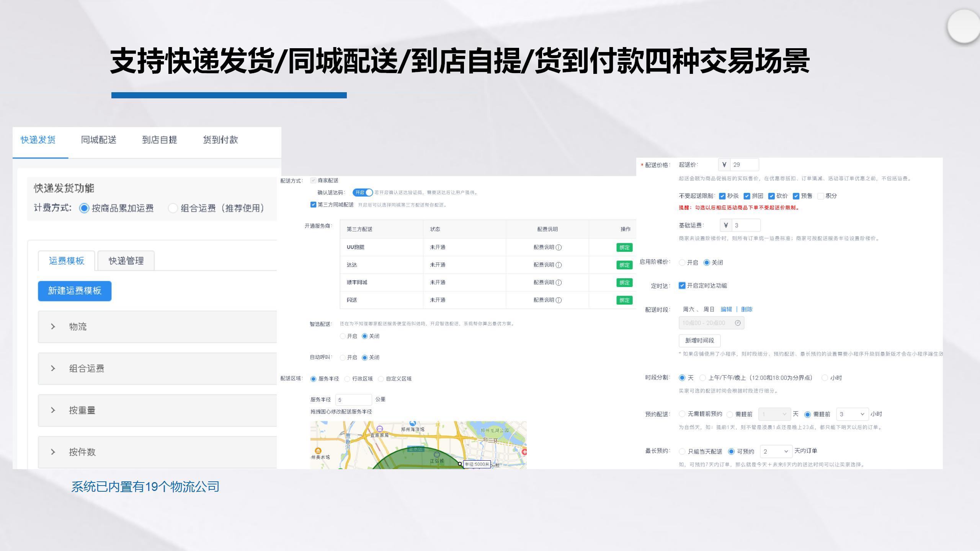Switch to the 同城配送 tab
The height and width of the screenshot is (551, 980).
pos(99,140)
